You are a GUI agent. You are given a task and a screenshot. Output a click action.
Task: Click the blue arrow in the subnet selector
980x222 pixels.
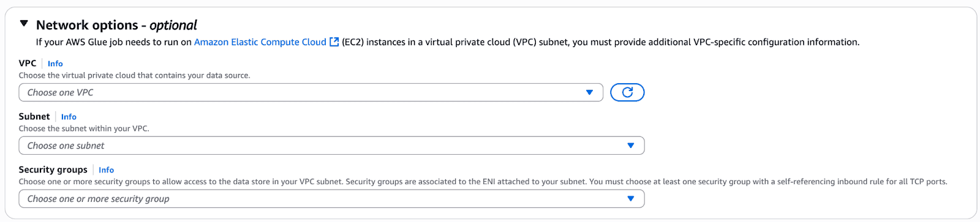[x=630, y=146]
